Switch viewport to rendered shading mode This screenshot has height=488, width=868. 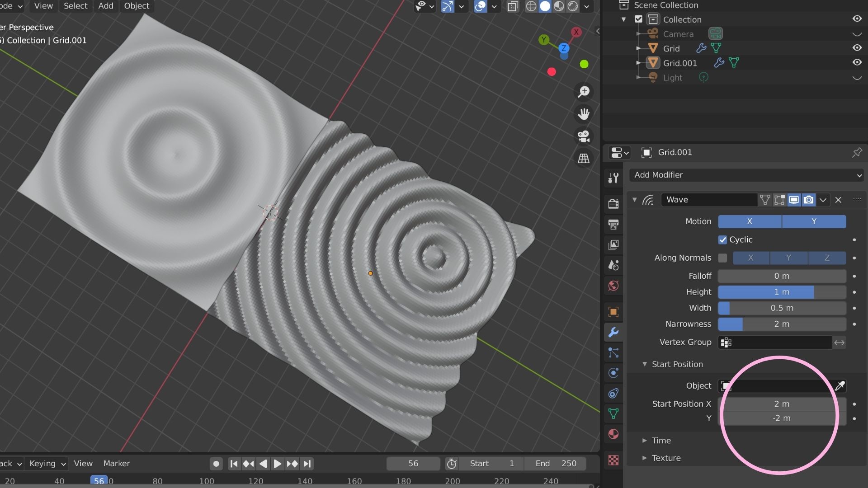click(x=573, y=7)
